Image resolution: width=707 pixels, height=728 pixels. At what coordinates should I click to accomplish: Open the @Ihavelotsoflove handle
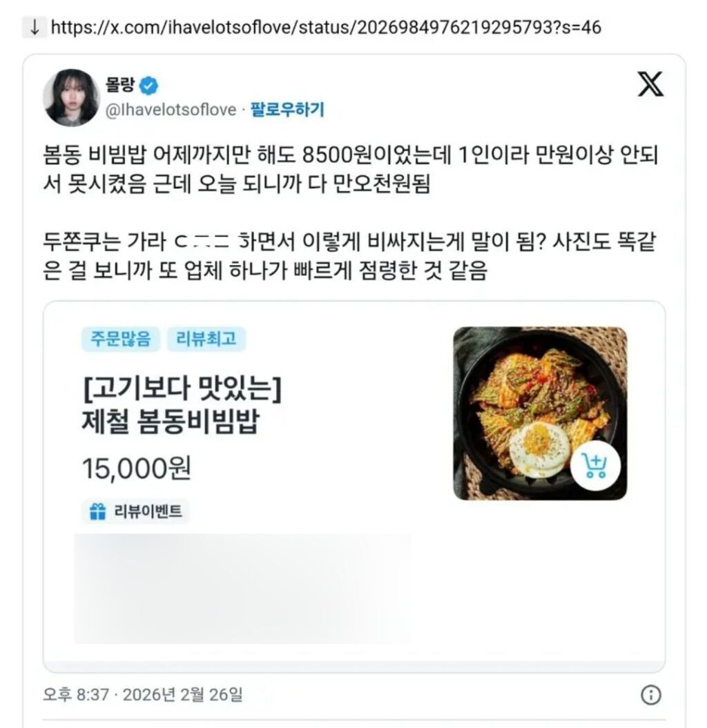tap(171, 110)
